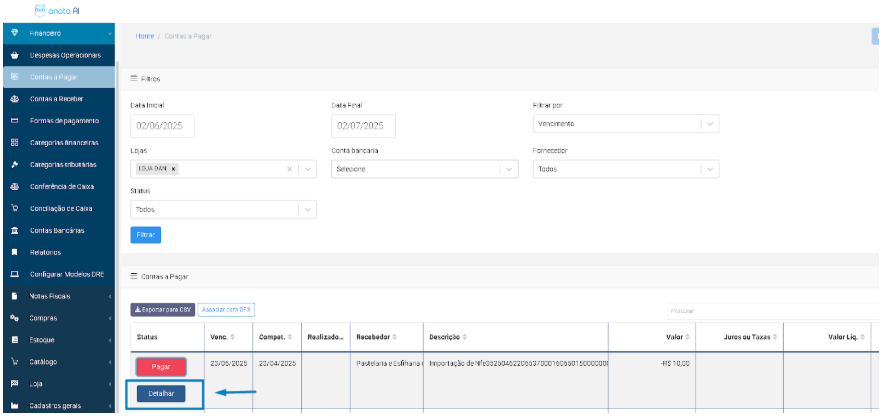The width and height of the screenshot is (883, 416).
Task: Click the Contas a Pagar sidebar icon
Action: 15,77
